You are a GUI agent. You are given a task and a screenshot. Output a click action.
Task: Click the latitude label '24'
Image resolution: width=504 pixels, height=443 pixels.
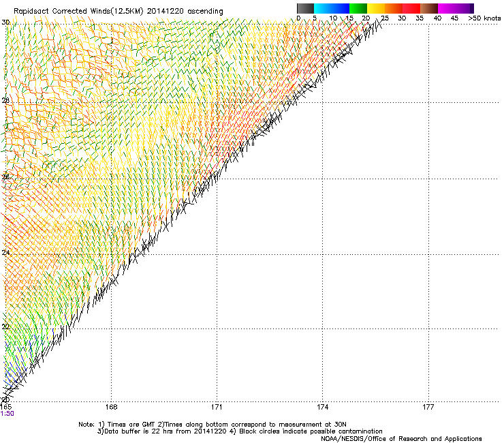[5, 253]
